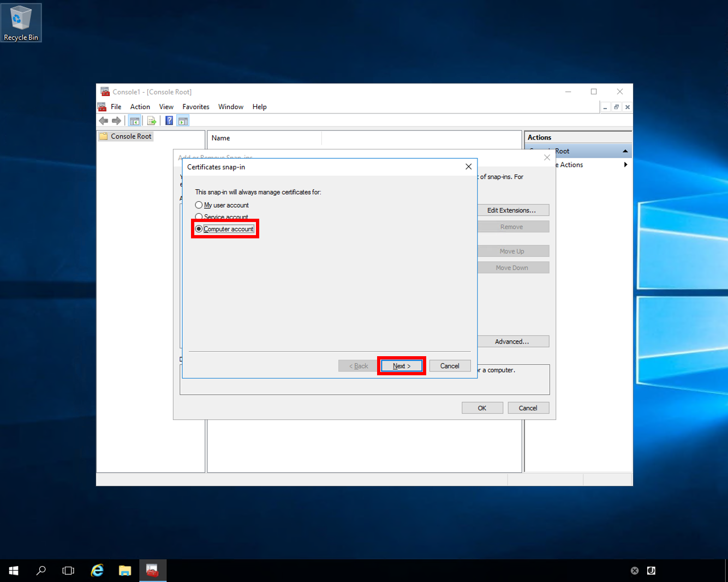Click the tray icon with X mark
Viewport: 728px width, 582px height.
pyautogui.click(x=635, y=571)
